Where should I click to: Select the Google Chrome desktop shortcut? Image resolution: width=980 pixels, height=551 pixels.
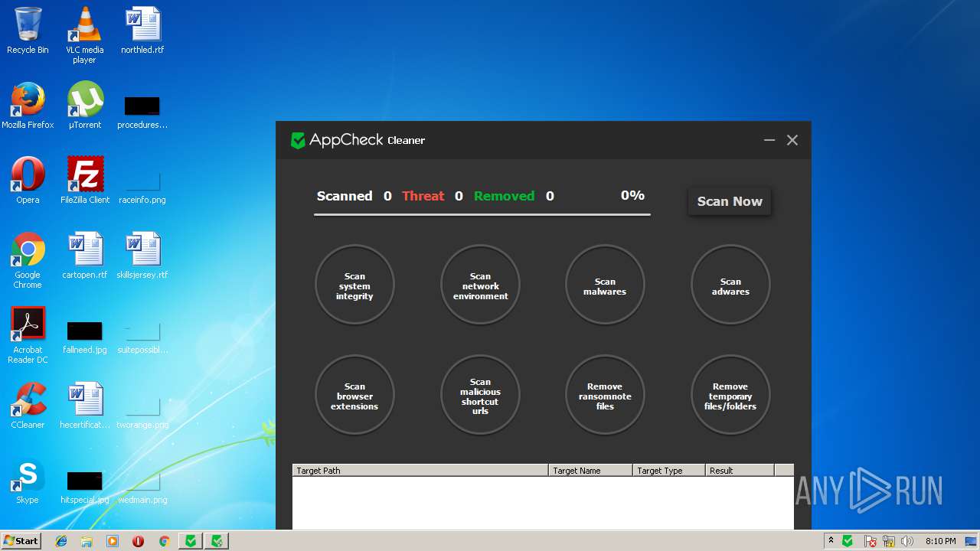pos(28,261)
